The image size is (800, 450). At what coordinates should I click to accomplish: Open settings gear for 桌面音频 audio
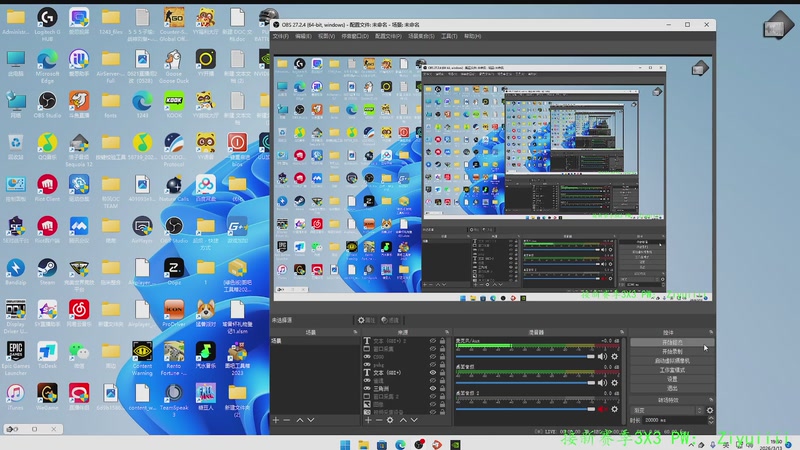click(x=614, y=383)
